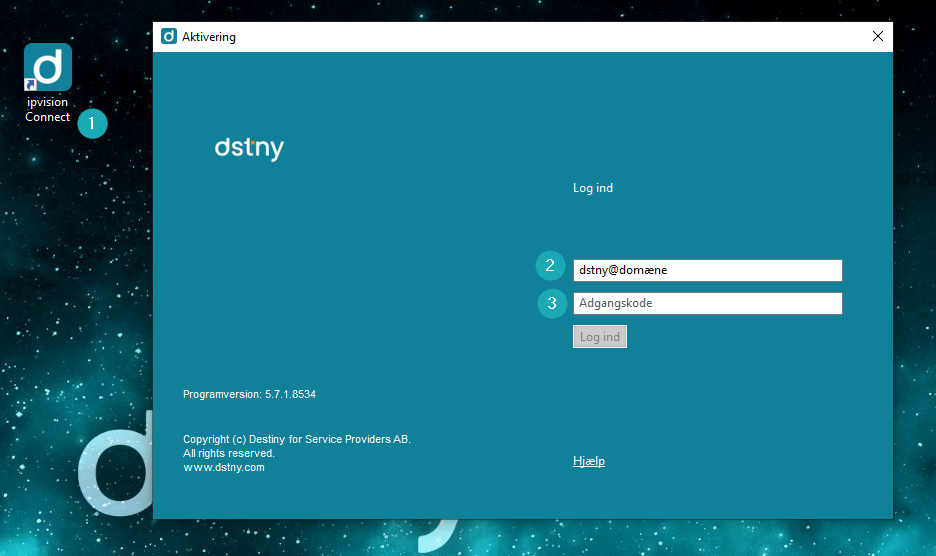Click the www.dstny.com text
936x556 pixels.
224,468
